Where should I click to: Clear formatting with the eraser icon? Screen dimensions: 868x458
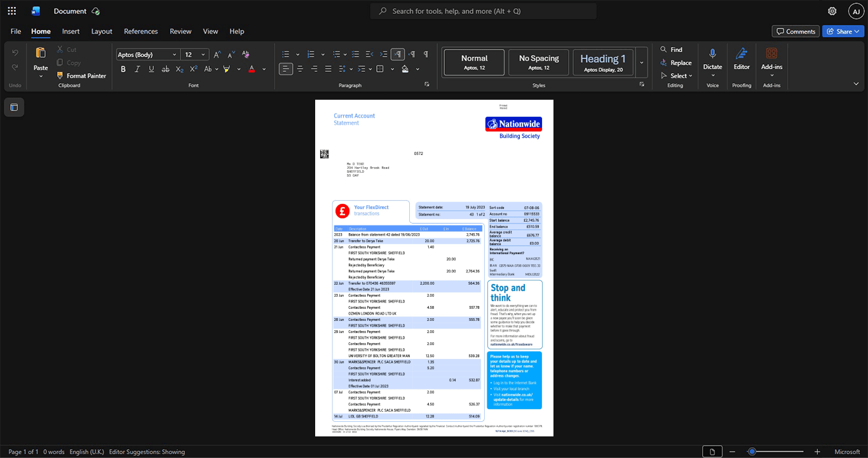point(246,55)
